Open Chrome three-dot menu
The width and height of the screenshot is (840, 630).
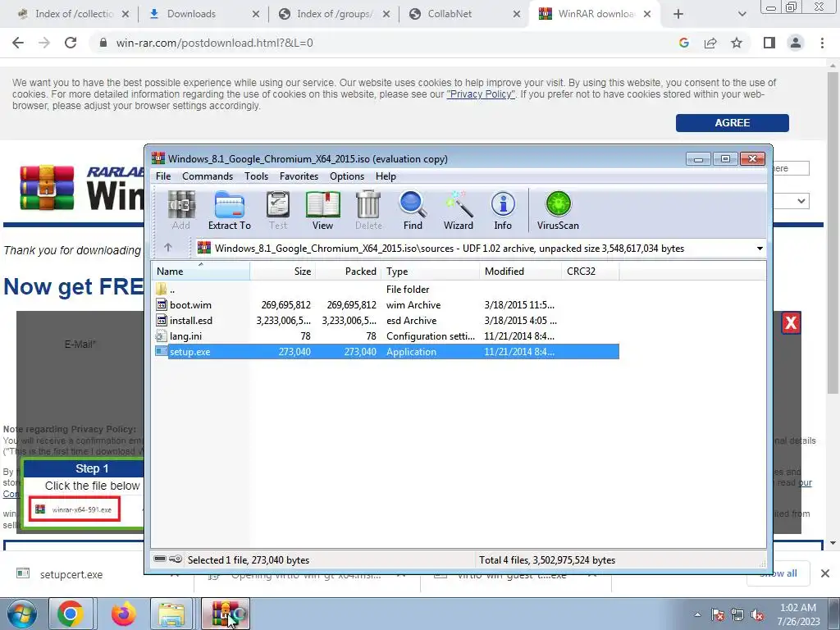[822, 43]
